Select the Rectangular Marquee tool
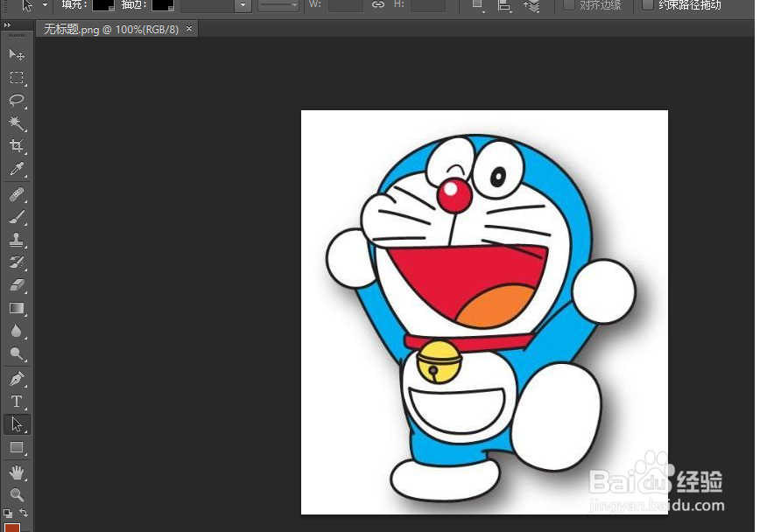This screenshot has height=532, width=767. click(17, 78)
